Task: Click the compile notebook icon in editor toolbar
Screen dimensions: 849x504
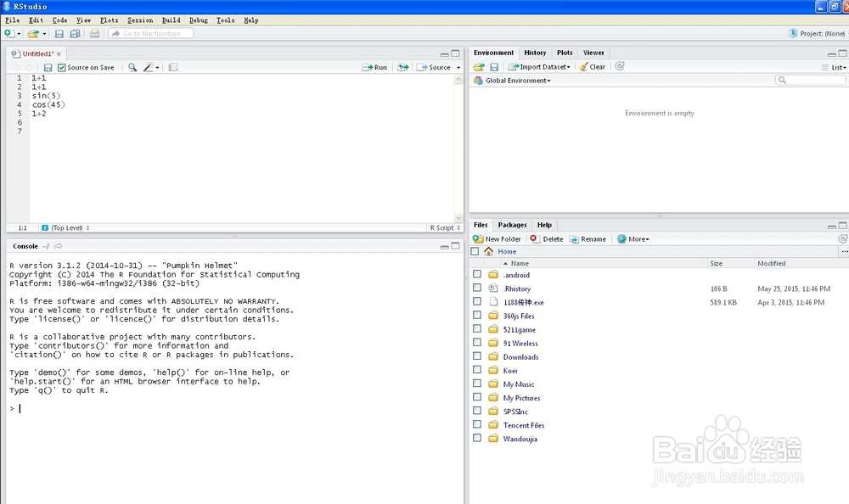Action: (173, 67)
